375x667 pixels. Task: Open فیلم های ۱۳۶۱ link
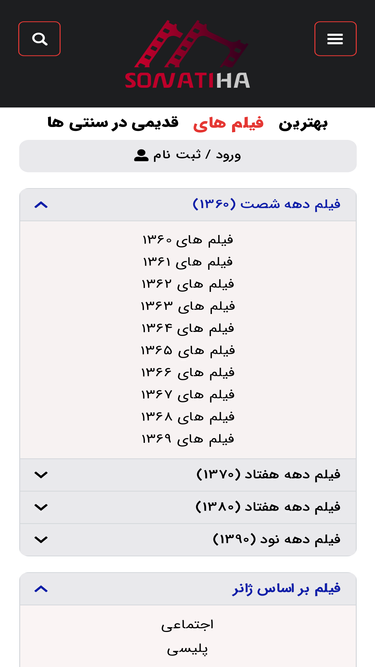tap(188, 262)
